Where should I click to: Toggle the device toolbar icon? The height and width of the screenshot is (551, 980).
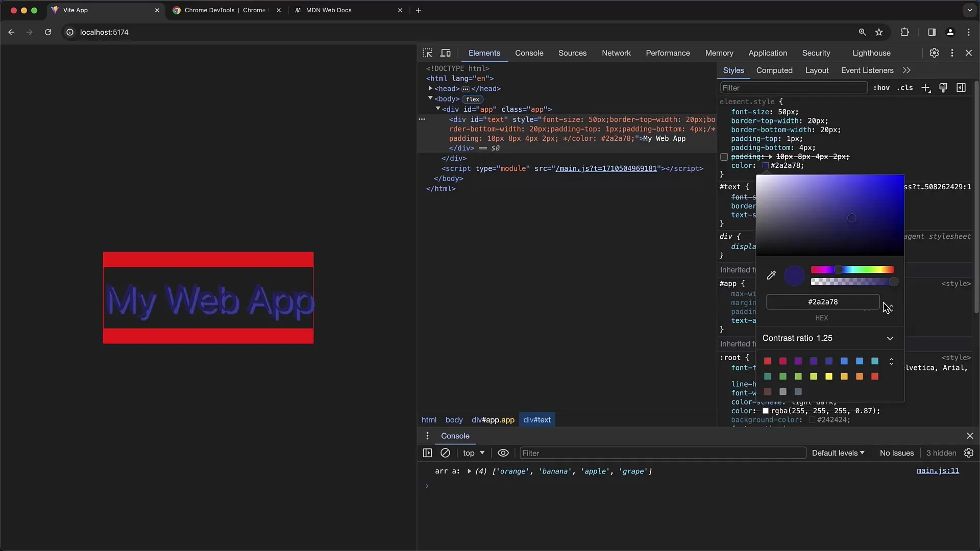(x=446, y=53)
